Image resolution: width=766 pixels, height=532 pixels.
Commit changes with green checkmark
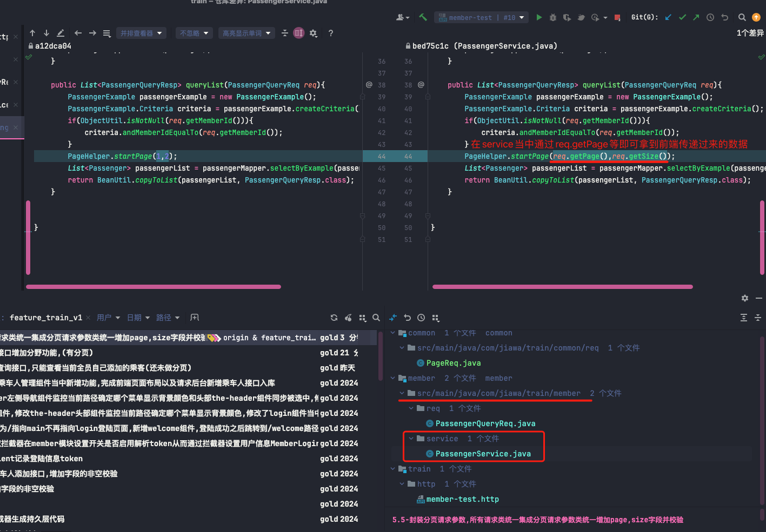(x=682, y=17)
